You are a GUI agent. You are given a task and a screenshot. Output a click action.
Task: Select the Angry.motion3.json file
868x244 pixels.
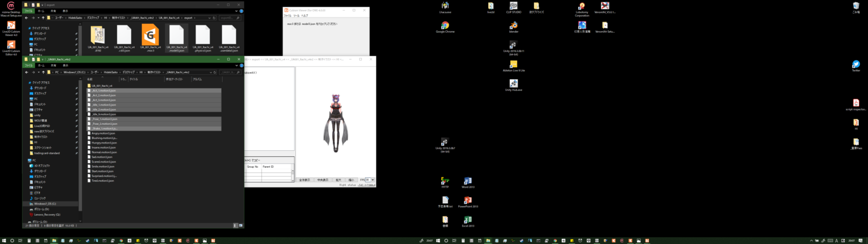click(100, 133)
